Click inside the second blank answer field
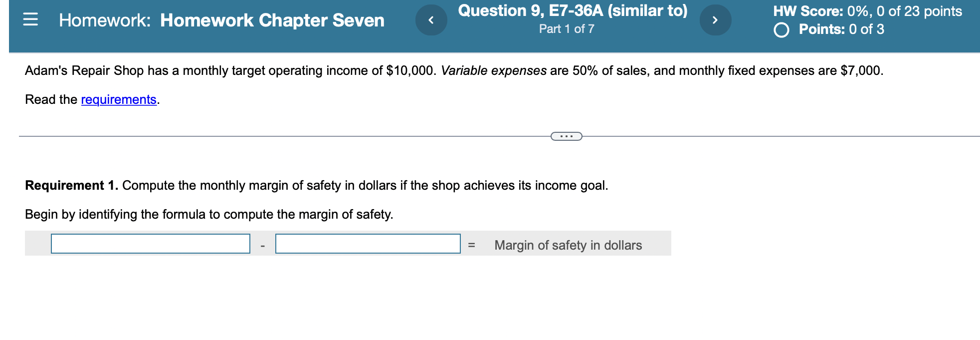Screen dimensions: 980x340 367,245
